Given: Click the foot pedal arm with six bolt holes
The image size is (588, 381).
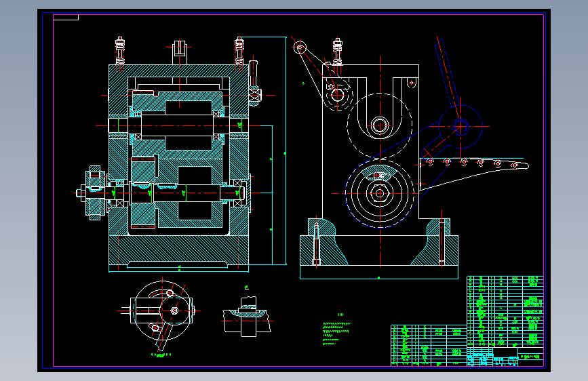Looking at the screenshot, I should point(473,174).
